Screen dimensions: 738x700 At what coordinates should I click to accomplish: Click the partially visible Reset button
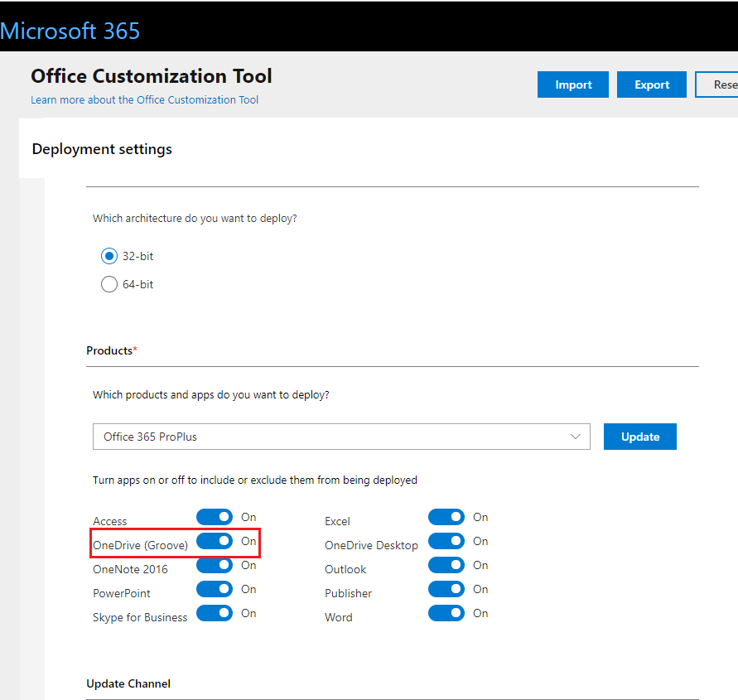pos(716,84)
